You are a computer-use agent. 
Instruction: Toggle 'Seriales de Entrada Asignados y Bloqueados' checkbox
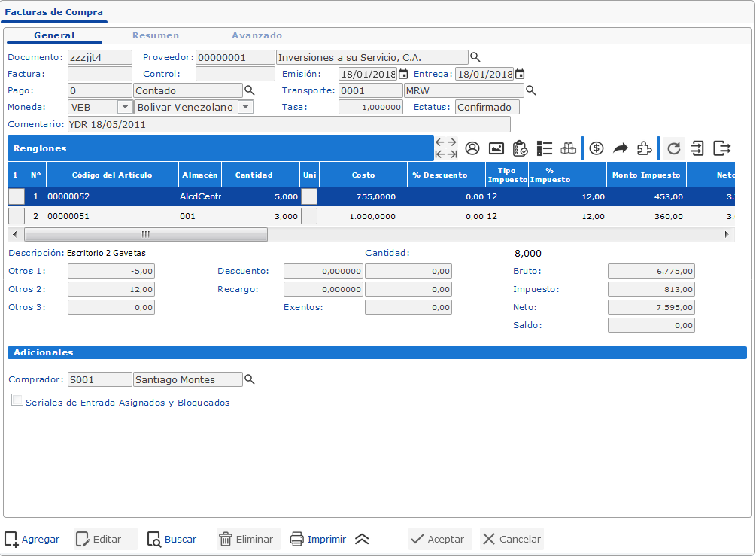click(x=17, y=401)
